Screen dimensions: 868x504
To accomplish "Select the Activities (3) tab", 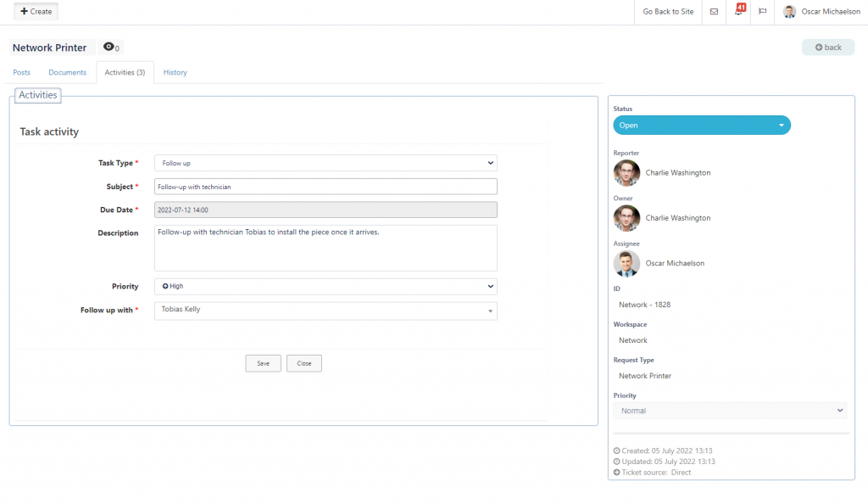I will point(125,73).
